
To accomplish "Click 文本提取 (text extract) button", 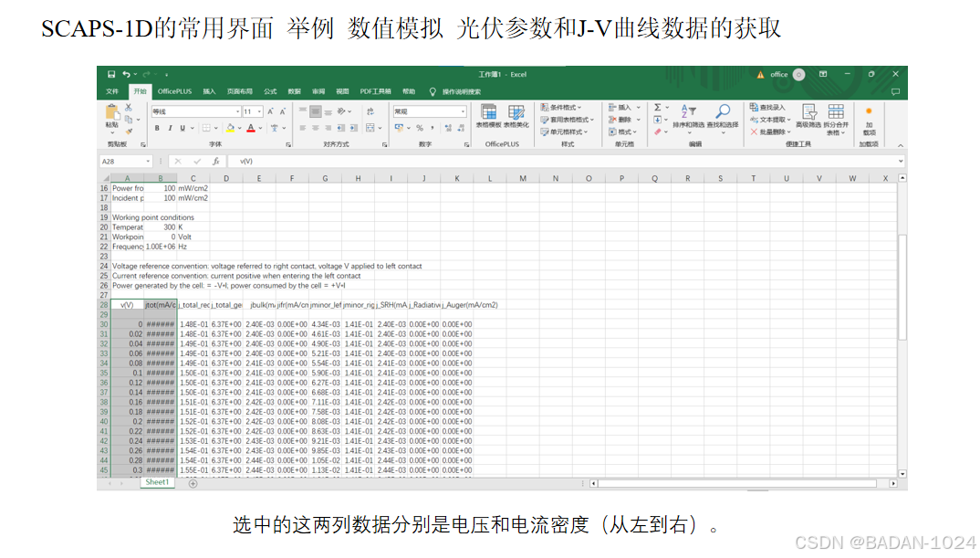I will [x=770, y=120].
